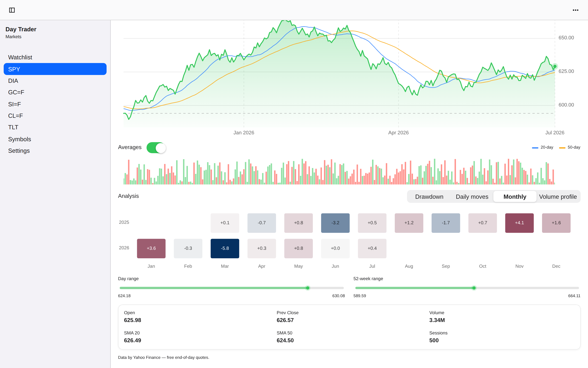The image size is (588, 368).
Task: Click the March 2026 -5.8 heatmap cell
Action: click(225, 248)
